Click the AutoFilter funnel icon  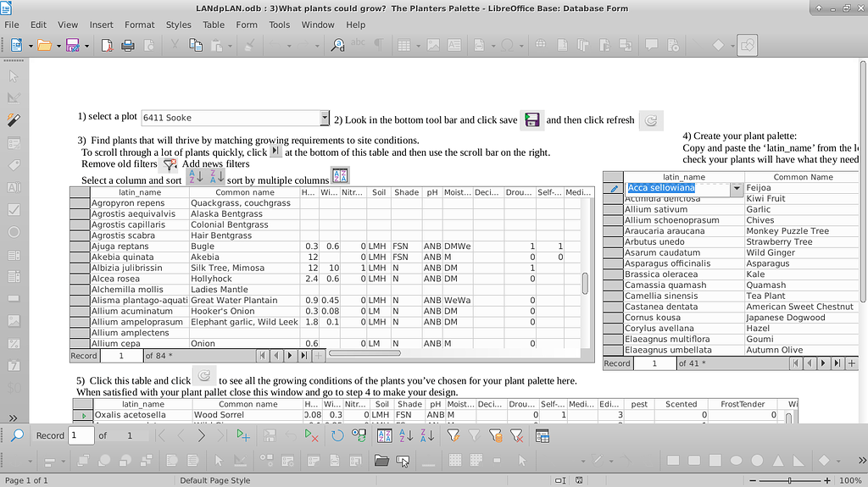tap(453, 436)
